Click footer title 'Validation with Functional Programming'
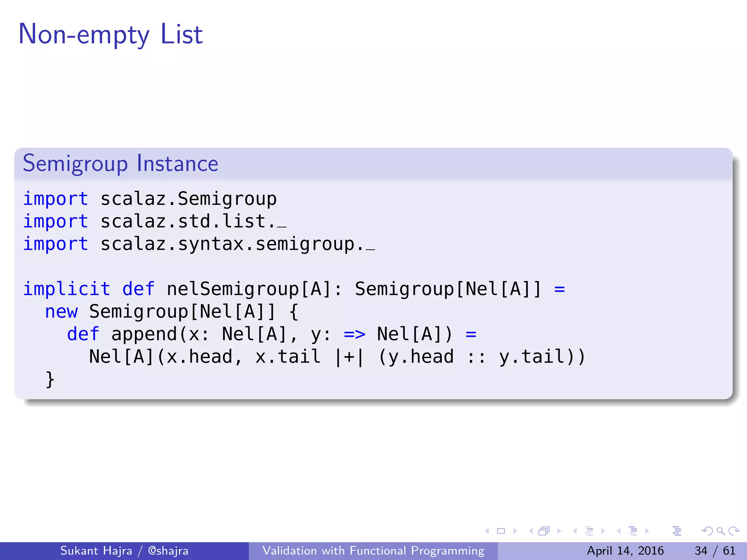Image resolution: width=747 pixels, height=560 pixels. (x=373, y=551)
